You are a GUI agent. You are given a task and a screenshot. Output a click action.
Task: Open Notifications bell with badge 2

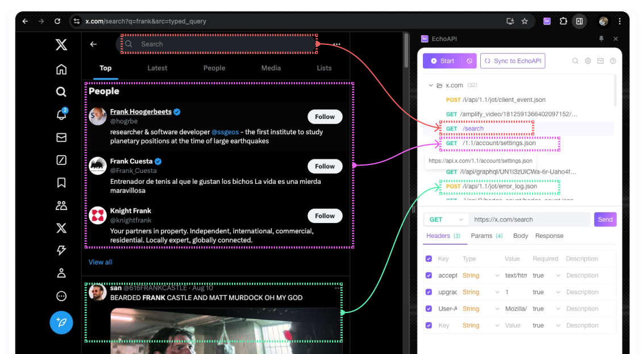pyautogui.click(x=61, y=114)
